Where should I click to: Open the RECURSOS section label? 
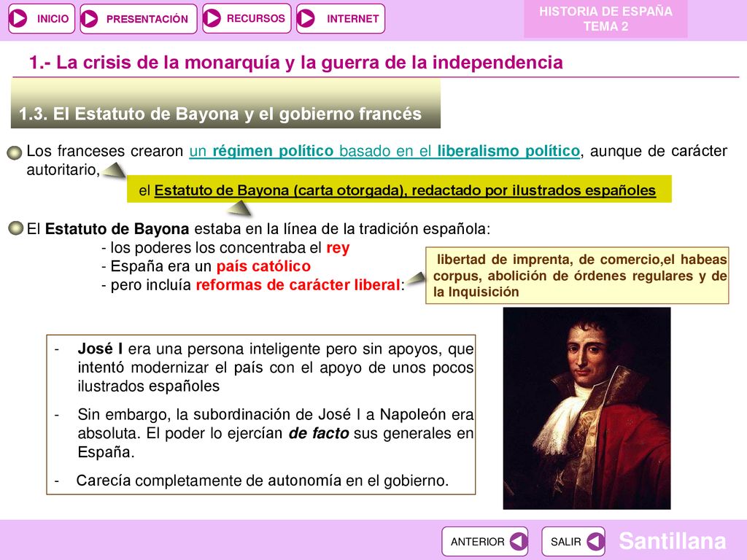[256, 18]
